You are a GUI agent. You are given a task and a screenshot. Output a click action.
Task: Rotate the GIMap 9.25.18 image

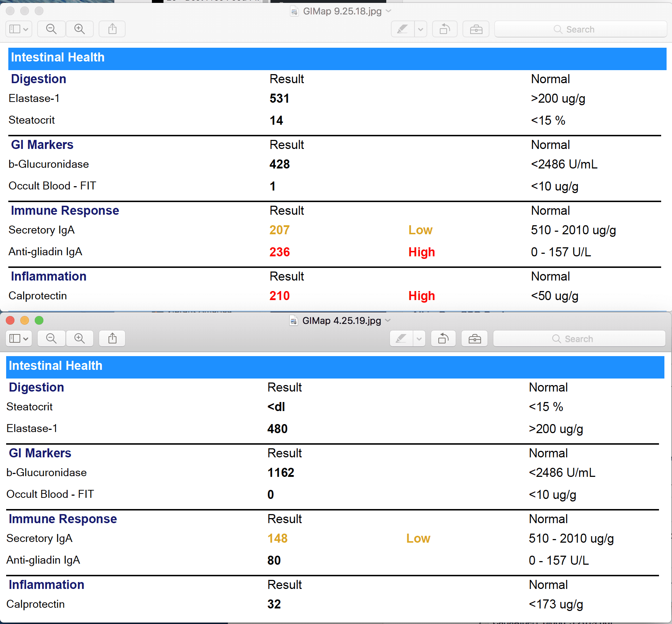pyautogui.click(x=445, y=29)
